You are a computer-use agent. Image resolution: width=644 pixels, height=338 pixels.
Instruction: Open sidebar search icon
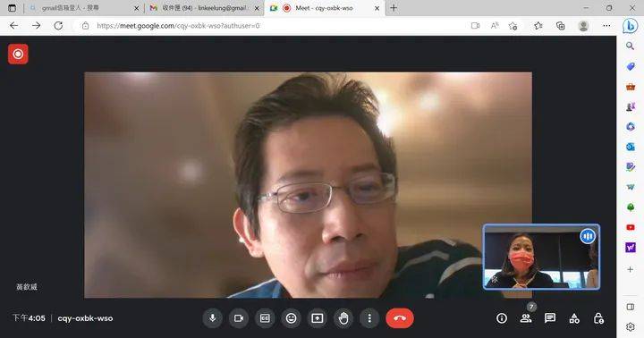630,46
